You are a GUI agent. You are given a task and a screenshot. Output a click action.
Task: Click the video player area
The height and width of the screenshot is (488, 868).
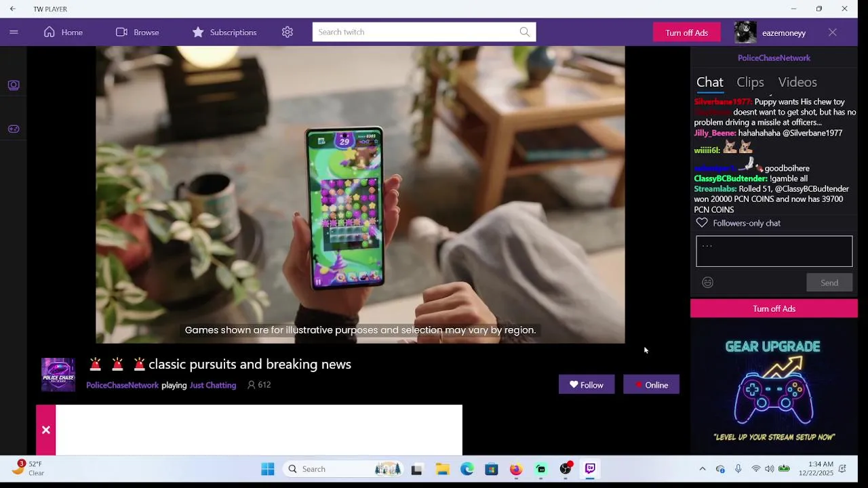pos(360,195)
